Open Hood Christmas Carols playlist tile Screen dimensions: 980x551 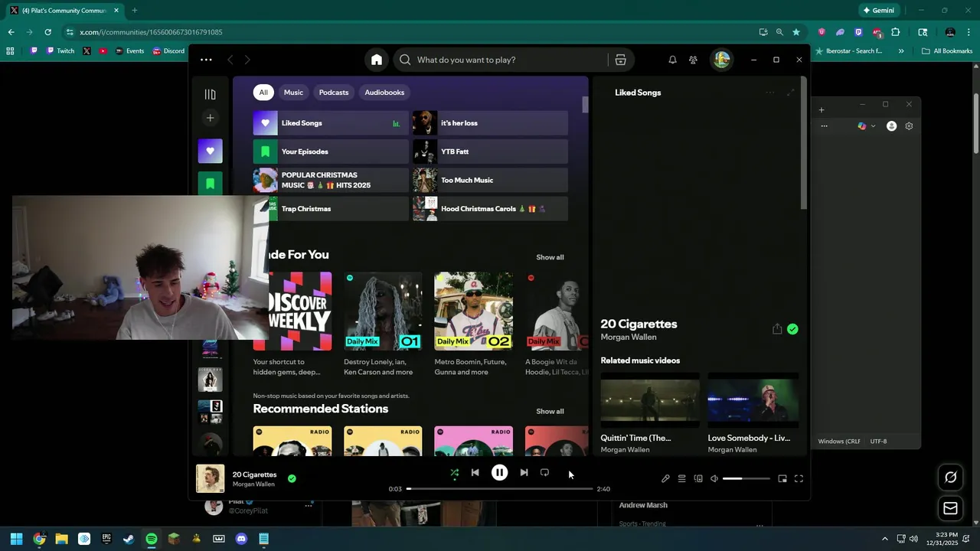(490, 209)
